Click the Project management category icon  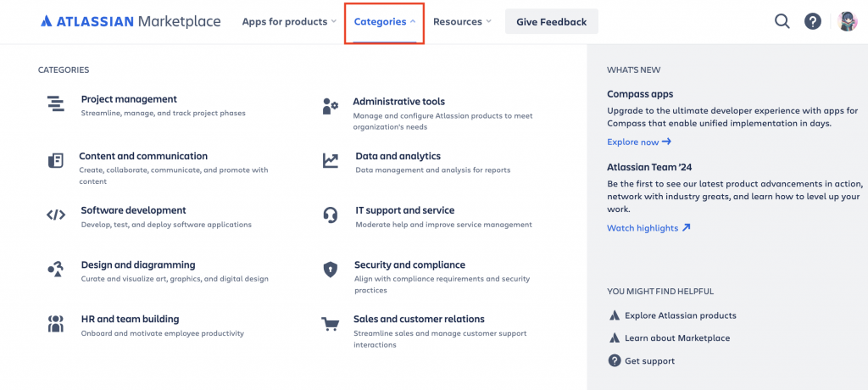pyautogui.click(x=56, y=104)
